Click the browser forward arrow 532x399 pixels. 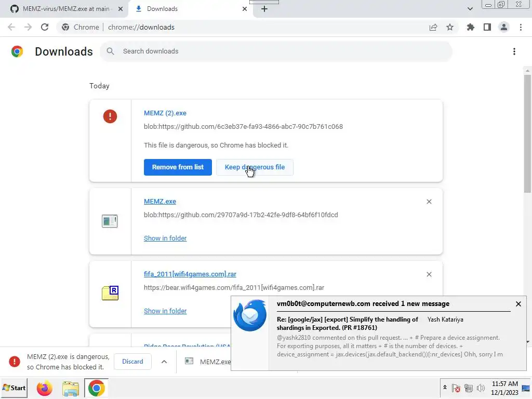pos(28,27)
